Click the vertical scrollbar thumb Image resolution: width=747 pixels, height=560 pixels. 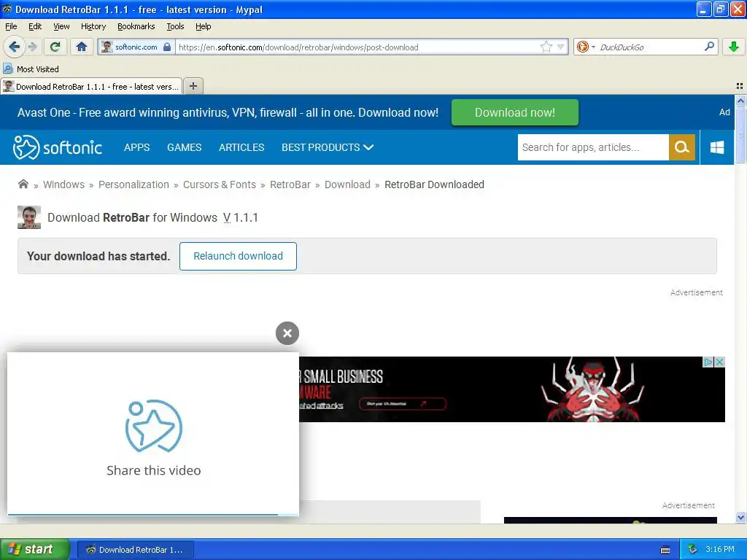click(x=740, y=135)
